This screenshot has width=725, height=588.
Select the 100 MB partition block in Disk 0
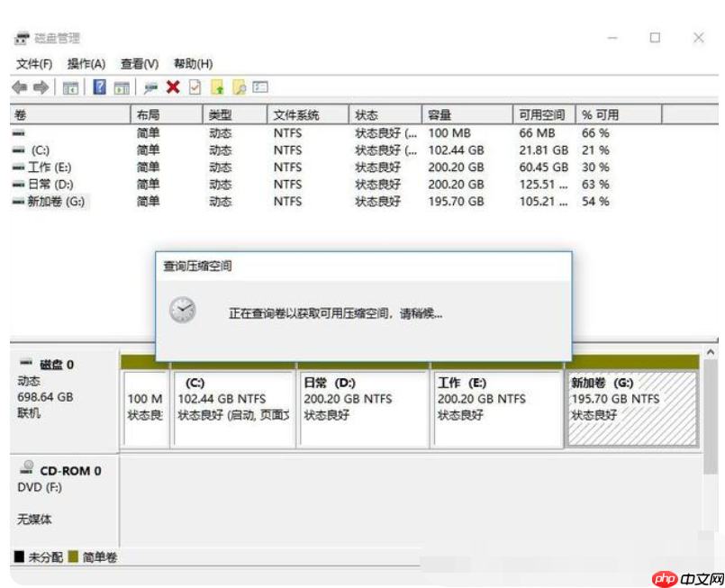(145, 409)
